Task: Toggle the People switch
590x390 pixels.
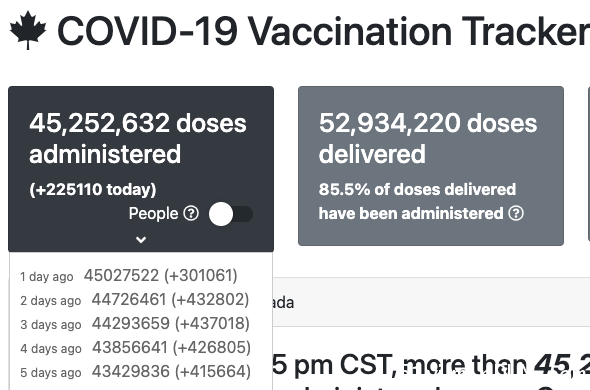Action: (x=231, y=214)
